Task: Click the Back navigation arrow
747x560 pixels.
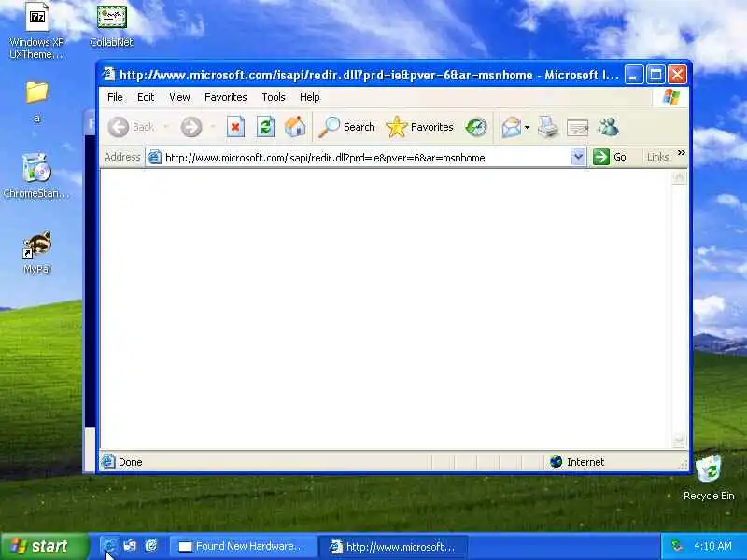Action: (x=119, y=127)
